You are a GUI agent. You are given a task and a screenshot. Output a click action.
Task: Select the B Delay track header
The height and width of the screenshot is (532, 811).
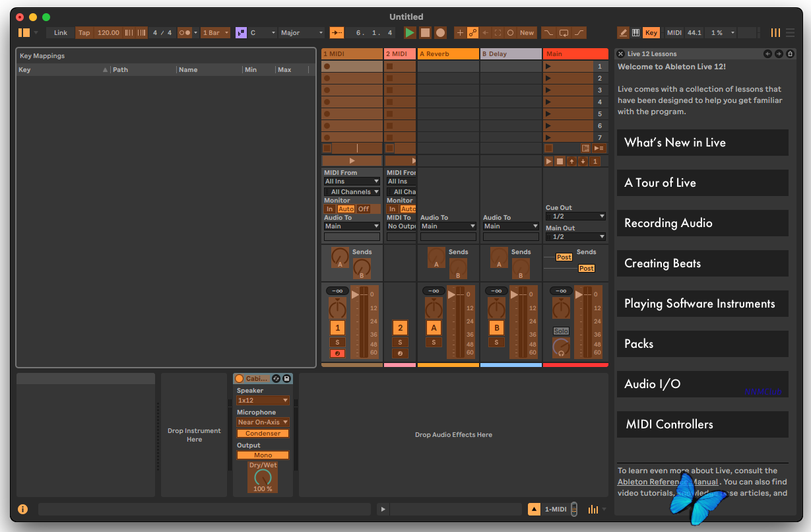pos(511,53)
